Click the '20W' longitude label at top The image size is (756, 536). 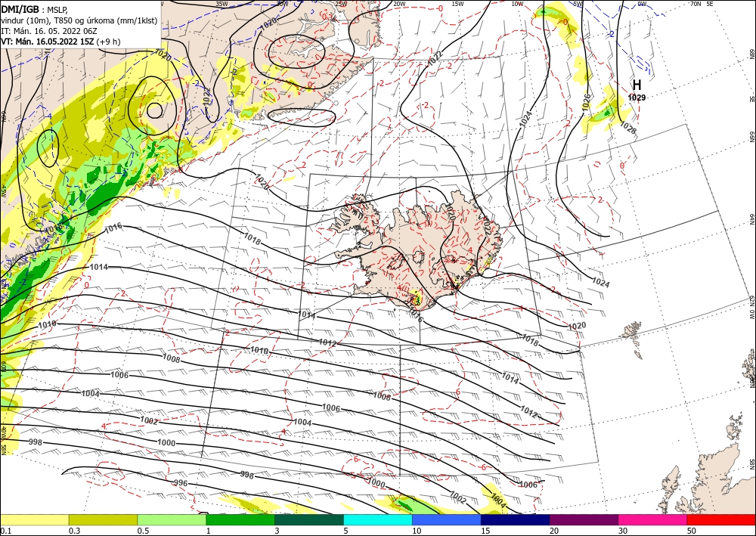click(398, 4)
